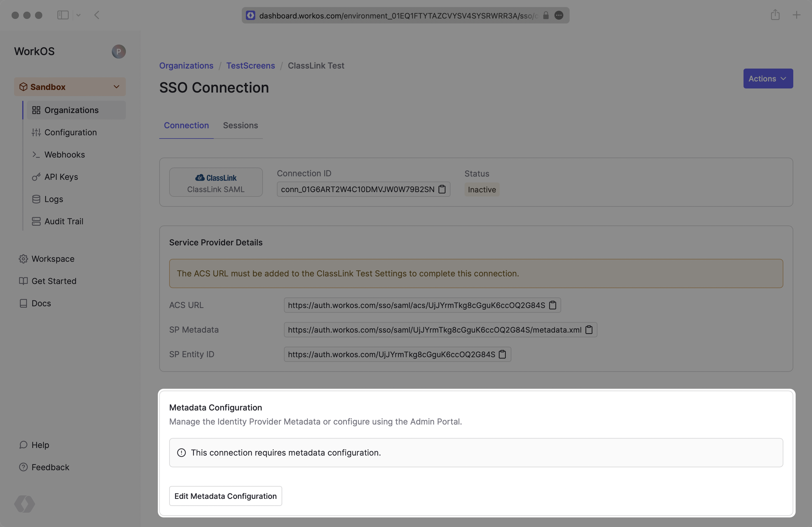This screenshot has height=527, width=812.
Task: Go back with the browser back arrow
Action: pos(97,15)
